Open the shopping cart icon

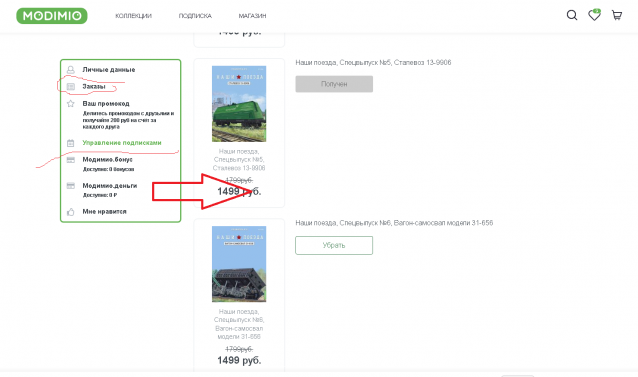[x=617, y=15]
